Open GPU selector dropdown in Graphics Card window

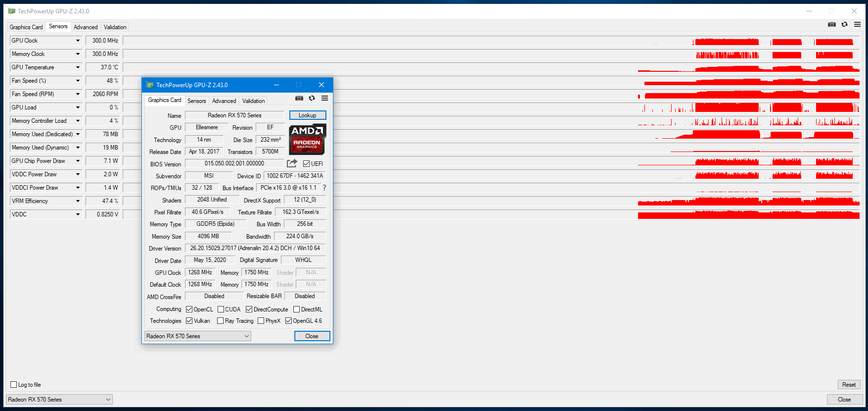198,336
